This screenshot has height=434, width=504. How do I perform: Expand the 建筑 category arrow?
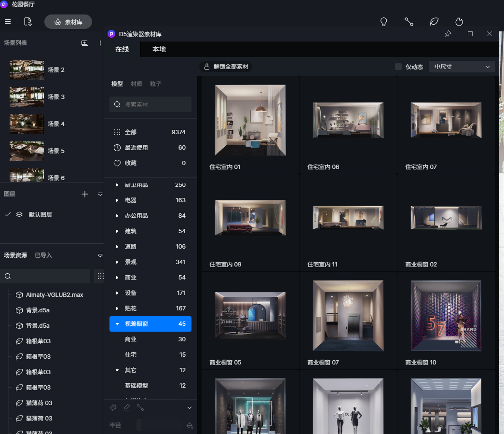click(117, 231)
